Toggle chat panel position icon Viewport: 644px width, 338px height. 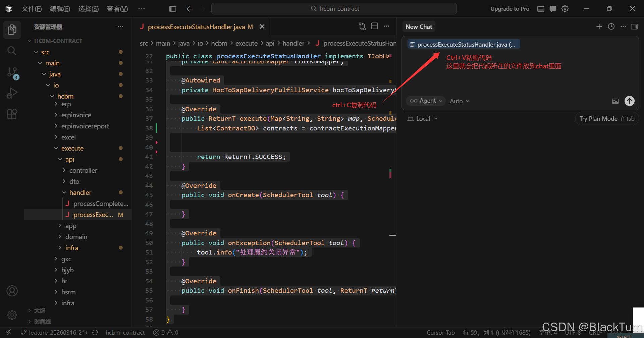pos(634,26)
